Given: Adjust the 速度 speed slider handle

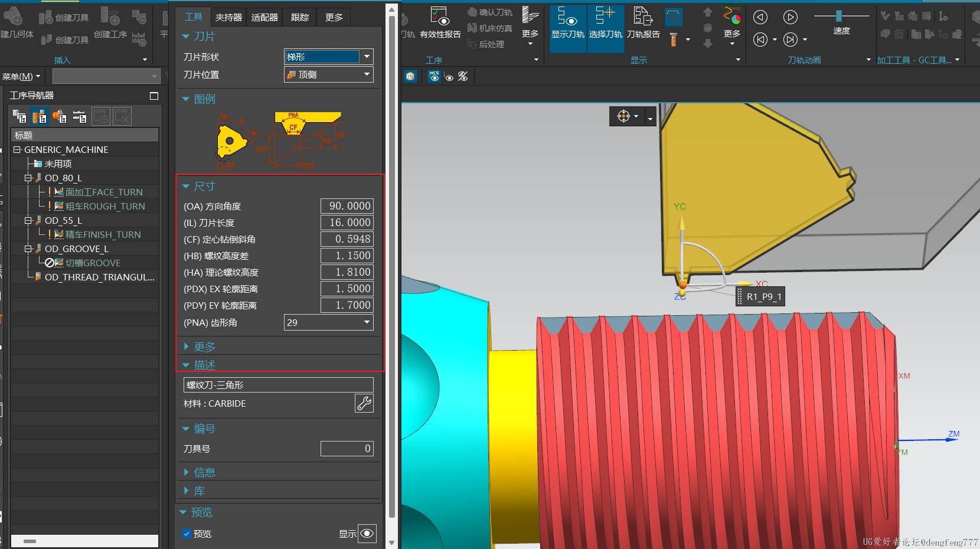Looking at the screenshot, I should [838, 16].
